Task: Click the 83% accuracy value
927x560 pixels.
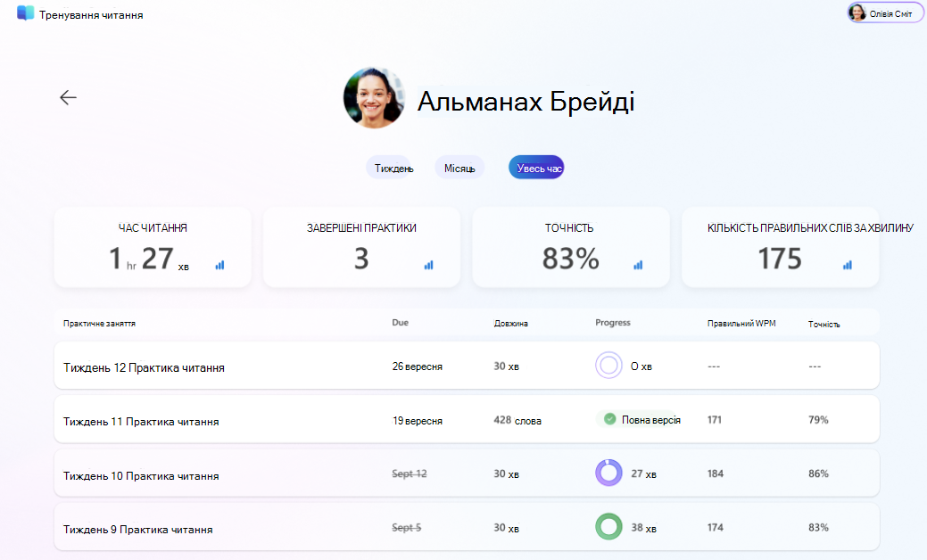Action: pyautogui.click(x=570, y=259)
